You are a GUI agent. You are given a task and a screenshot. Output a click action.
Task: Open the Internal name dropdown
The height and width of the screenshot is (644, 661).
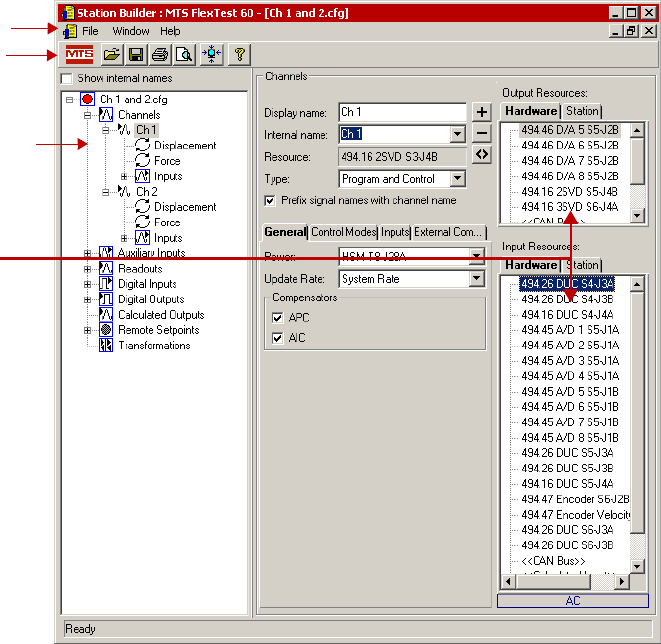(457, 135)
